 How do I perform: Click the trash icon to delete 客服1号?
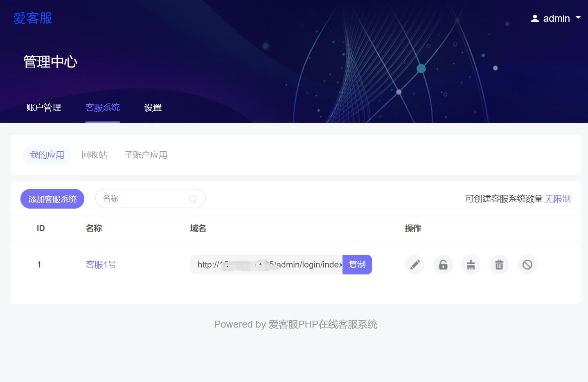tap(499, 265)
